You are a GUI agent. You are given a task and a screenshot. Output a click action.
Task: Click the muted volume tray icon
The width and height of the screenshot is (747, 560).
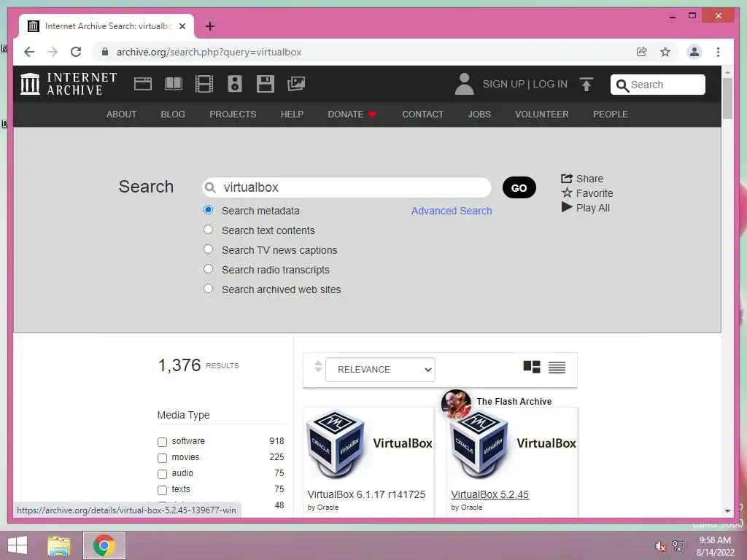click(x=660, y=546)
